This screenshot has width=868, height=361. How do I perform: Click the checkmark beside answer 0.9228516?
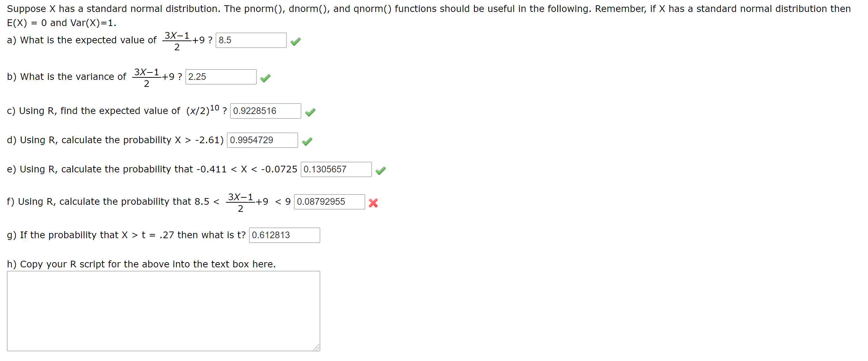[x=311, y=112]
